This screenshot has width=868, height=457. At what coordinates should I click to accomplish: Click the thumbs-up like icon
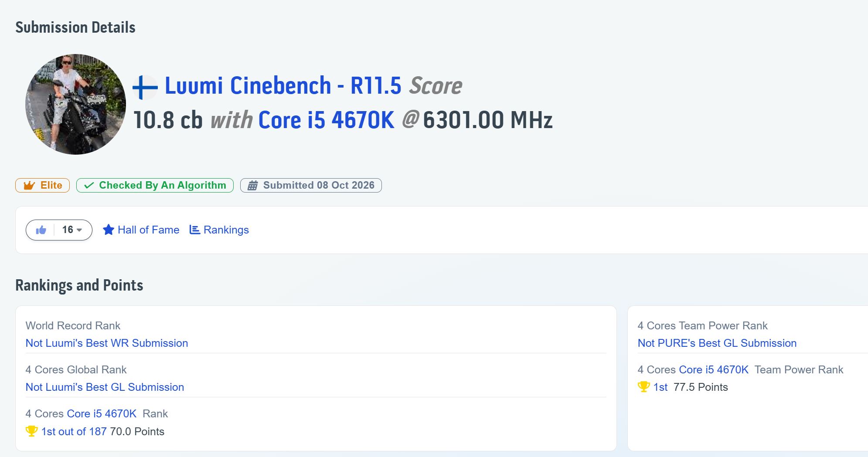pos(41,230)
